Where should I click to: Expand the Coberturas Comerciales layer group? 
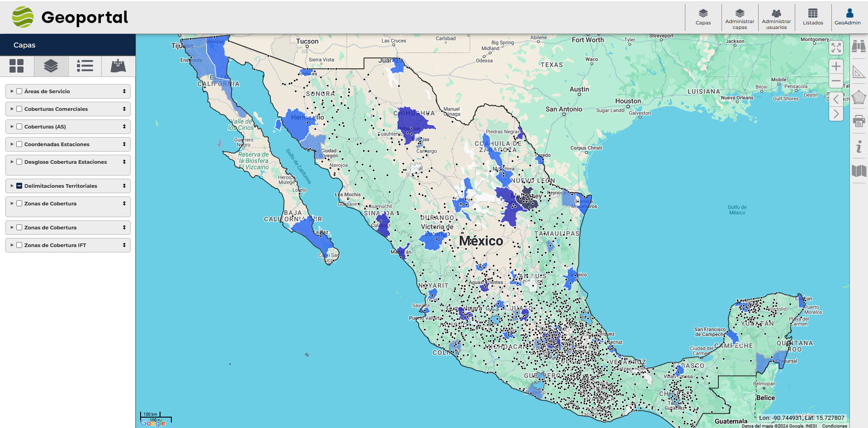pyautogui.click(x=12, y=109)
